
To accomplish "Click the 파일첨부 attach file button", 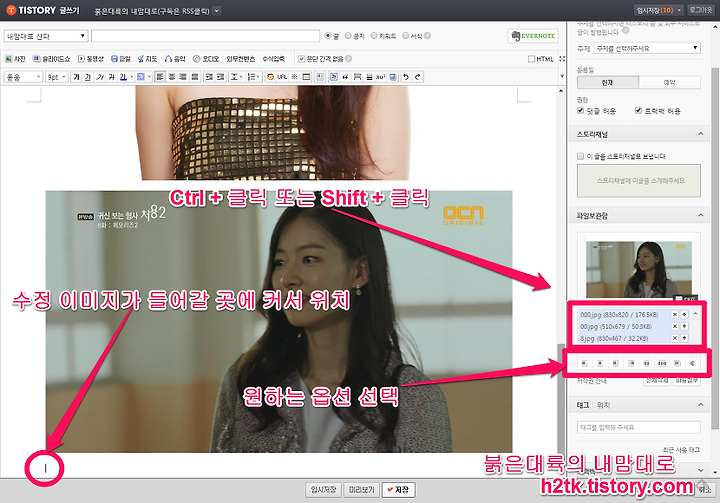I will (x=687, y=380).
